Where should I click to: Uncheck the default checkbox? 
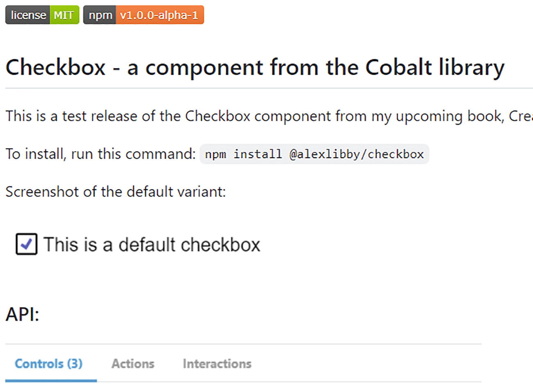pos(27,244)
